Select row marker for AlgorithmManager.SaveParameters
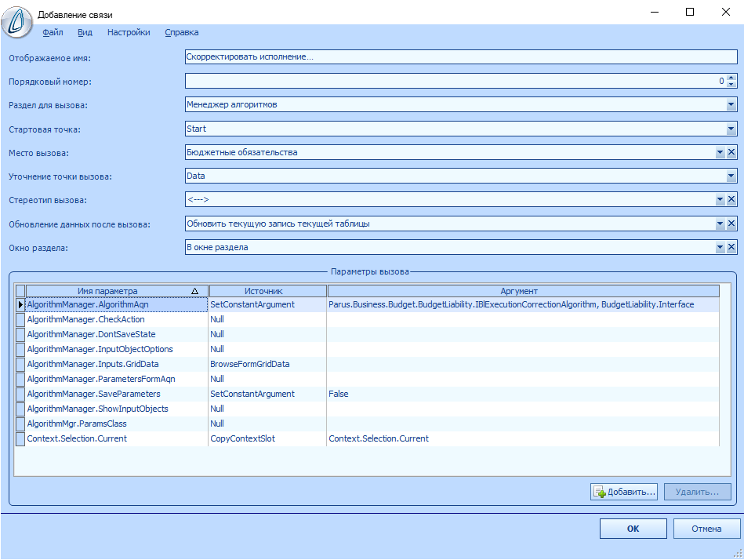This screenshot has width=744, height=560. (20, 395)
